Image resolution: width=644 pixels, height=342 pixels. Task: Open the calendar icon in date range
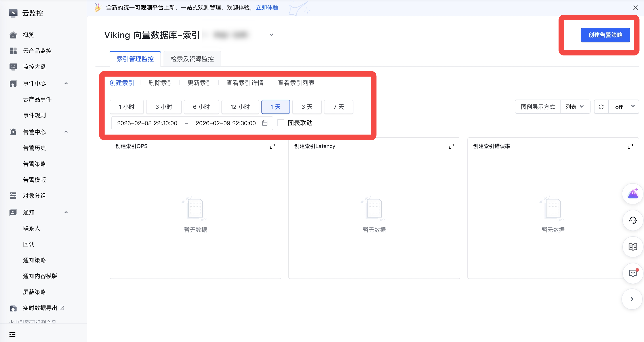pos(265,123)
